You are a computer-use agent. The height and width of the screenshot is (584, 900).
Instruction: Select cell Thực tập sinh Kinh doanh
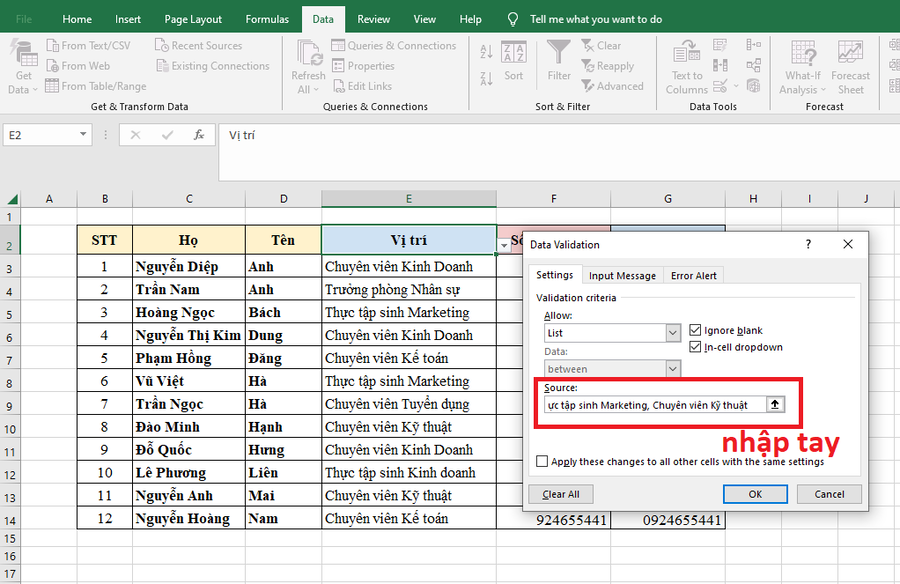point(409,473)
